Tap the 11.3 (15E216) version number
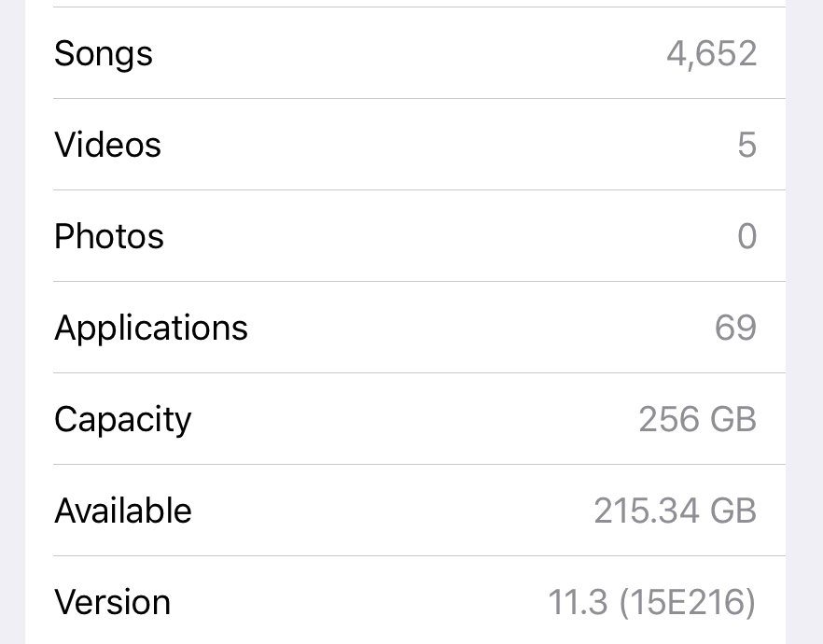 point(652,602)
